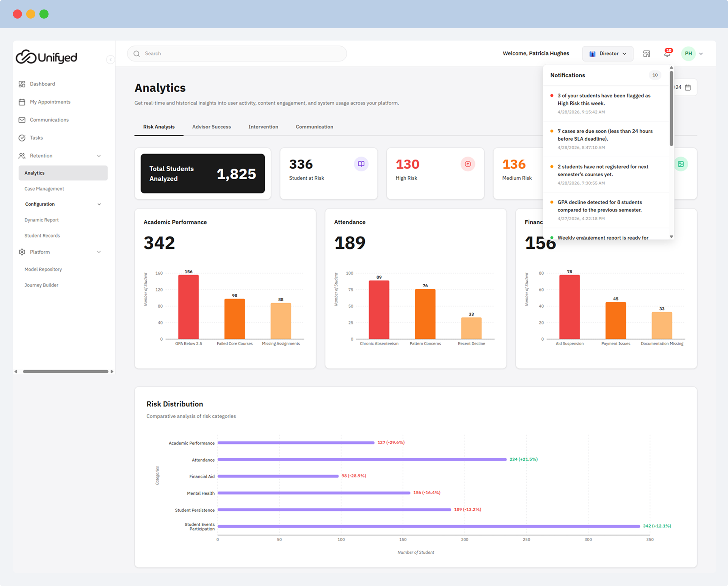Click the PH user avatar
The image size is (728, 586).
pos(689,54)
